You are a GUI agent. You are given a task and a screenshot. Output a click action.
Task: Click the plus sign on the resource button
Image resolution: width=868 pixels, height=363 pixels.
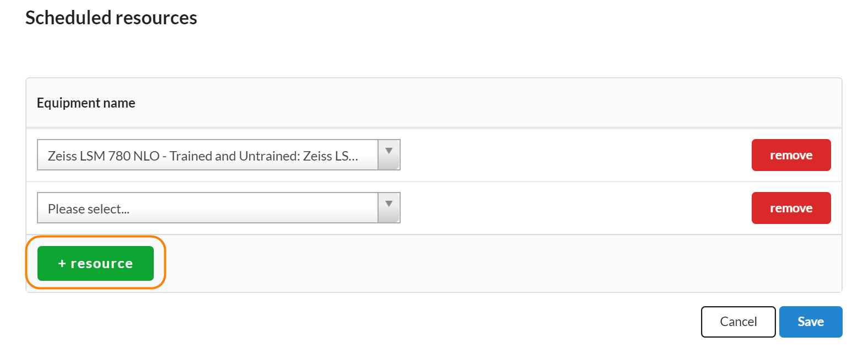point(62,264)
